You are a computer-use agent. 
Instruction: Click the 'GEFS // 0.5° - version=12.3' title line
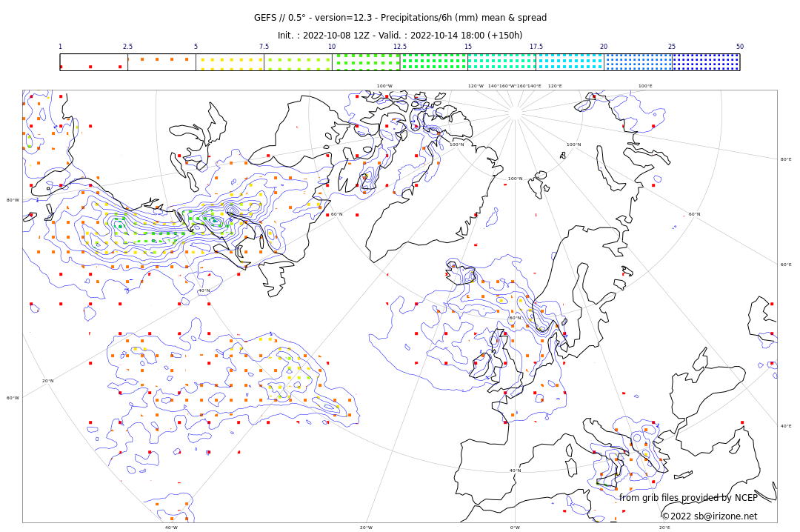point(401,18)
